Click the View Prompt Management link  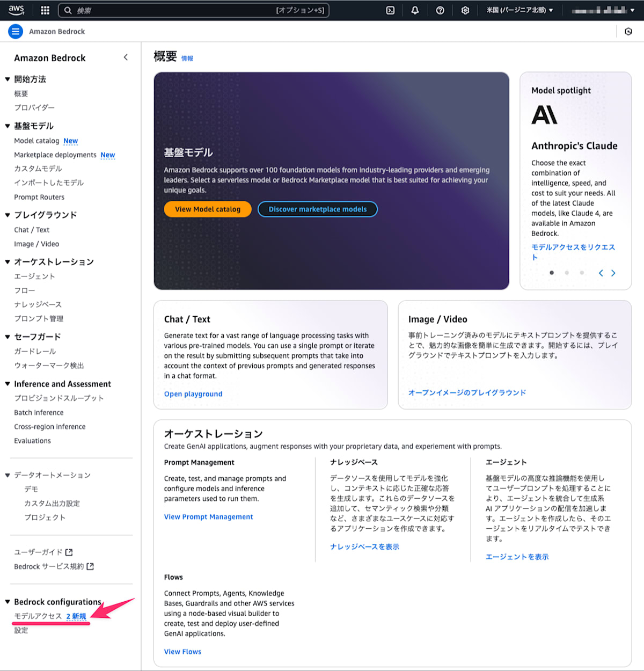(208, 517)
